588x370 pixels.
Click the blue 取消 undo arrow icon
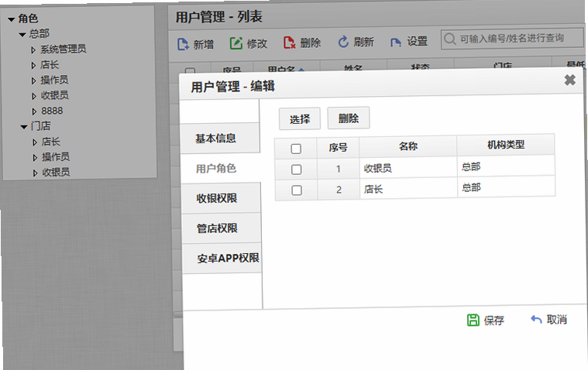(536, 320)
